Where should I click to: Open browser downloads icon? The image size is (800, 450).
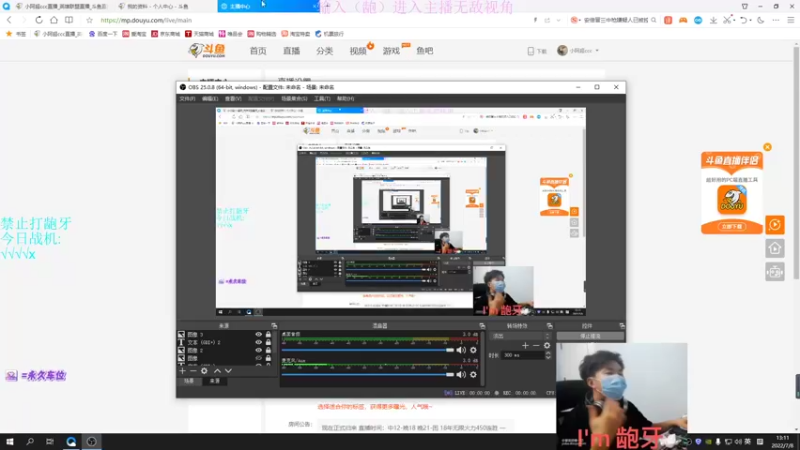pyautogui.click(x=713, y=20)
